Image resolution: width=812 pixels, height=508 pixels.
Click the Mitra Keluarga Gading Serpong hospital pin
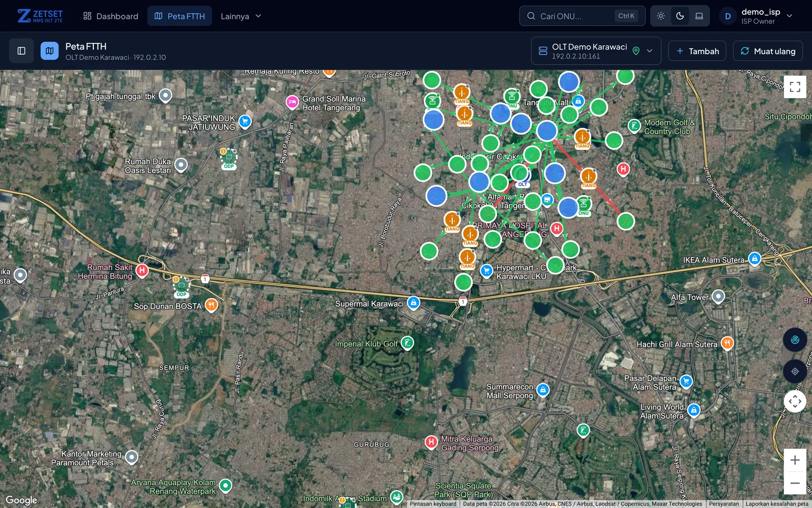point(431,442)
